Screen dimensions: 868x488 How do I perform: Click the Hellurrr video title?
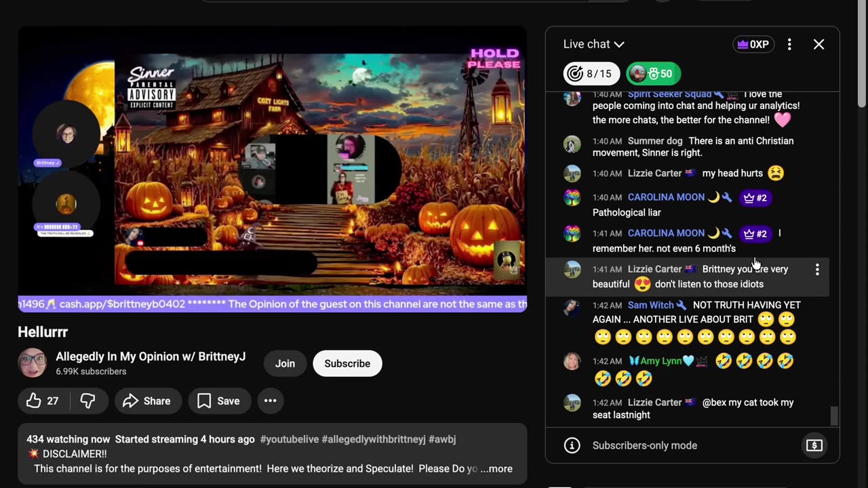(43, 332)
